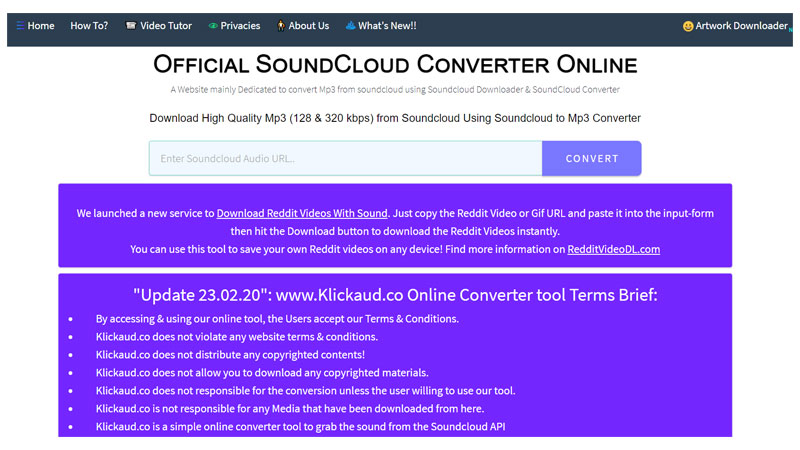Click the not responsible for conversion bullet
This screenshot has width=800, height=450.
(x=306, y=390)
